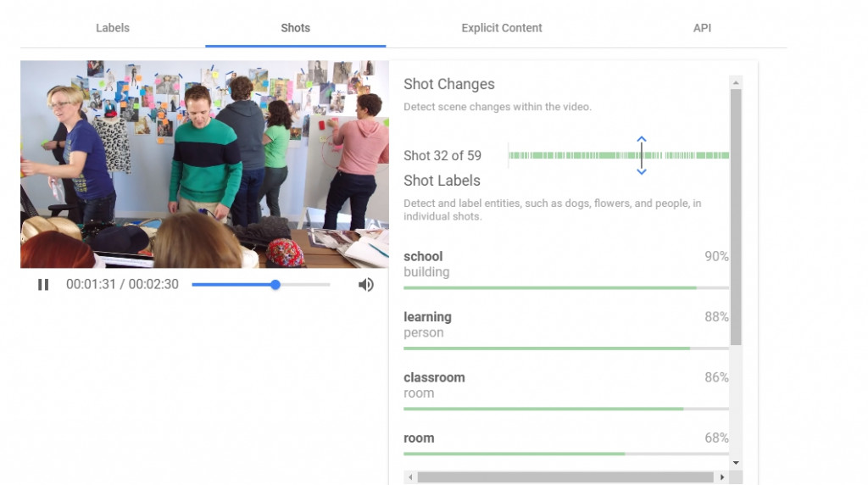Click the 88% confidence value

tap(716, 316)
